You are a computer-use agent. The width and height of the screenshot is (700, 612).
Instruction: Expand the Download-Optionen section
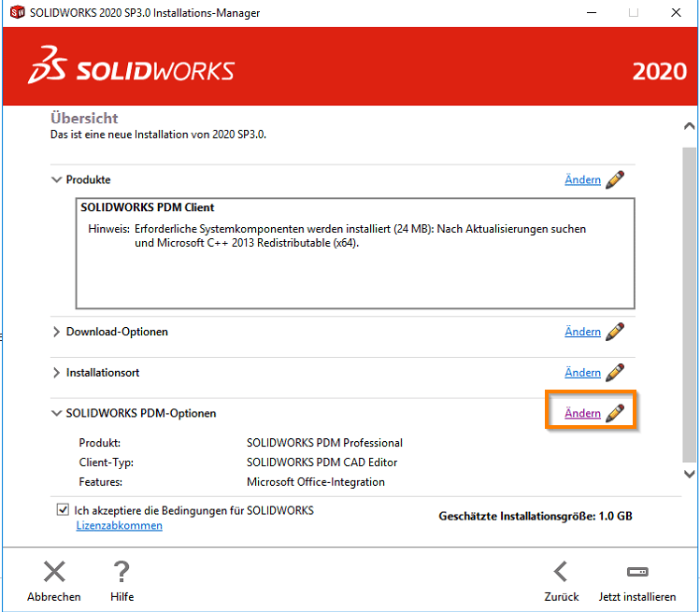coord(56,332)
